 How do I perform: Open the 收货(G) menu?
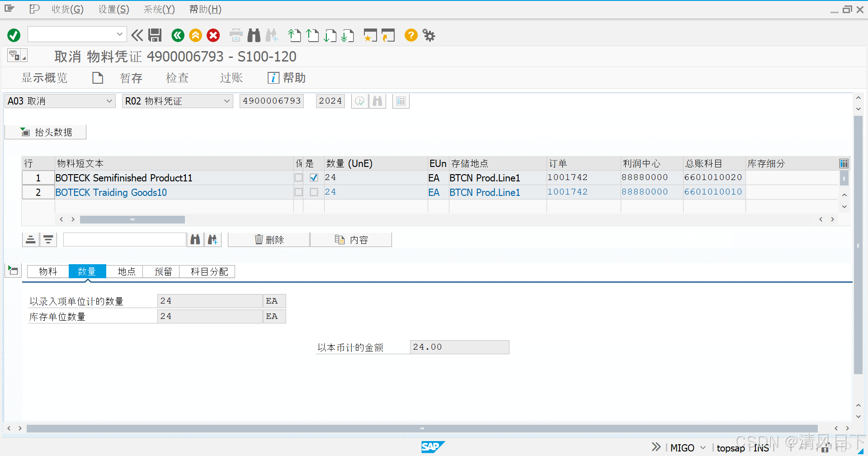[x=67, y=9]
